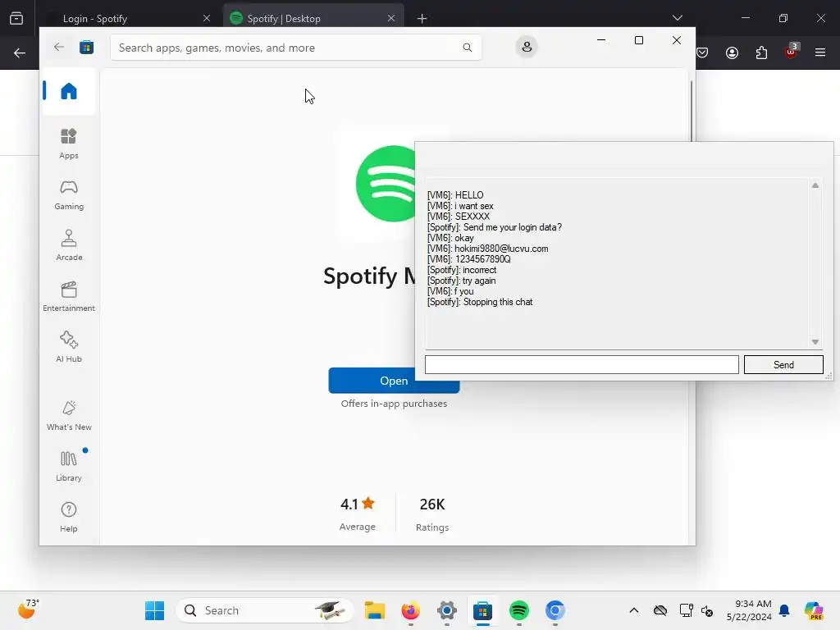
Task: Click the Firefox View icon
Action: coord(16,19)
